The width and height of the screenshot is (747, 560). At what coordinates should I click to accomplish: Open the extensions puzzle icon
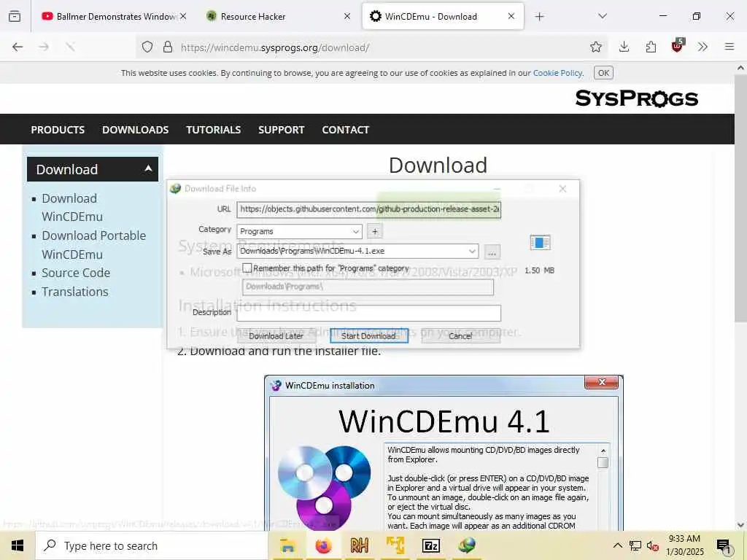click(651, 47)
